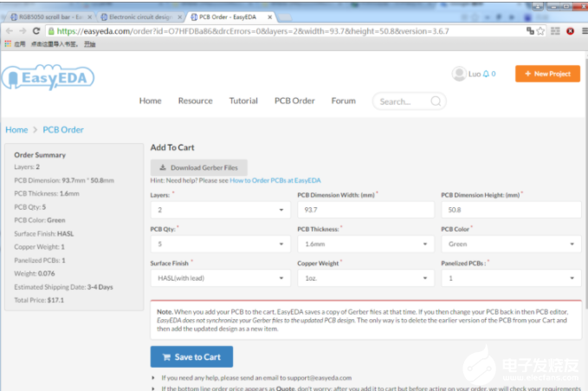Screen dimensions: 588x391
Task: Click the red extension icon in toolbar
Action: (570, 31)
